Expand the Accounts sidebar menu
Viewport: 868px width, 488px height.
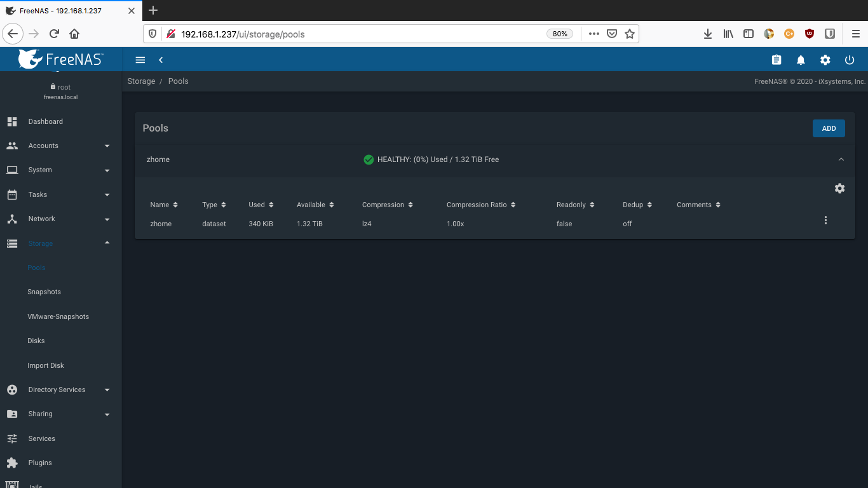tap(61, 146)
